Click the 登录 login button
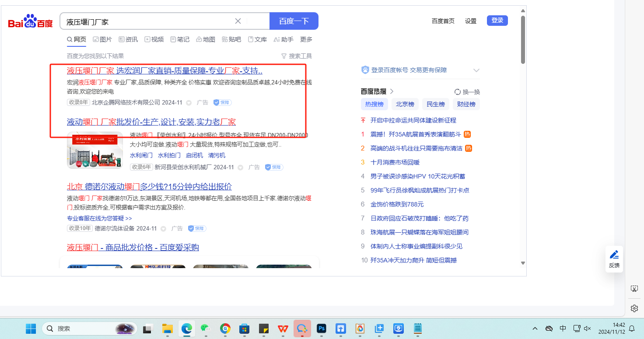 (x=497, y=21)
